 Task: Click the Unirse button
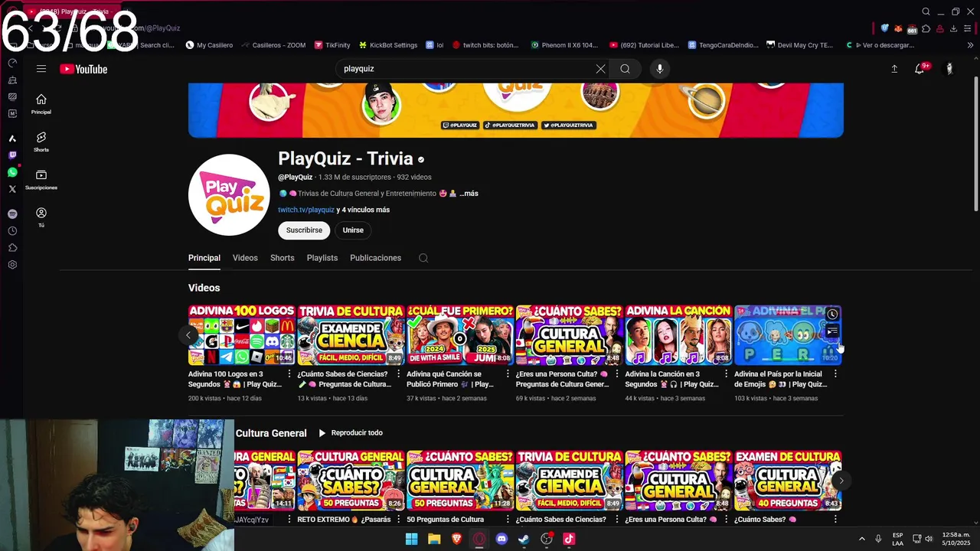tap(353, 230)
